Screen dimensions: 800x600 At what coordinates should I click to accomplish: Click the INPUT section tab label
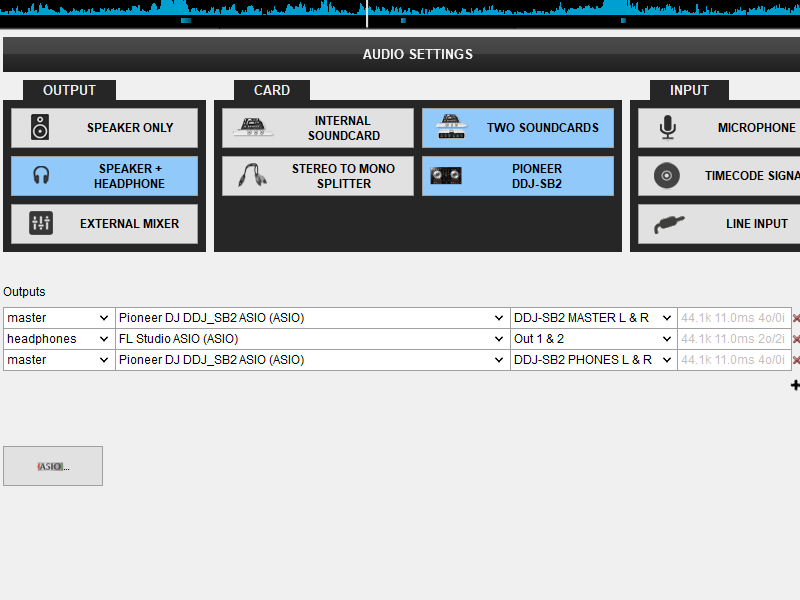tap(689, 90)
